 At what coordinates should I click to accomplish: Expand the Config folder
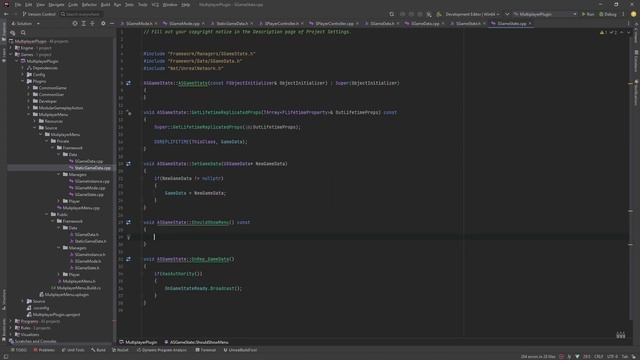pos(23,75)
